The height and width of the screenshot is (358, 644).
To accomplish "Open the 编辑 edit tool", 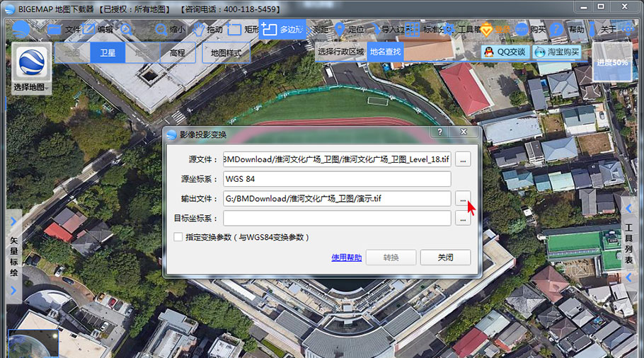I will (98, 29).
